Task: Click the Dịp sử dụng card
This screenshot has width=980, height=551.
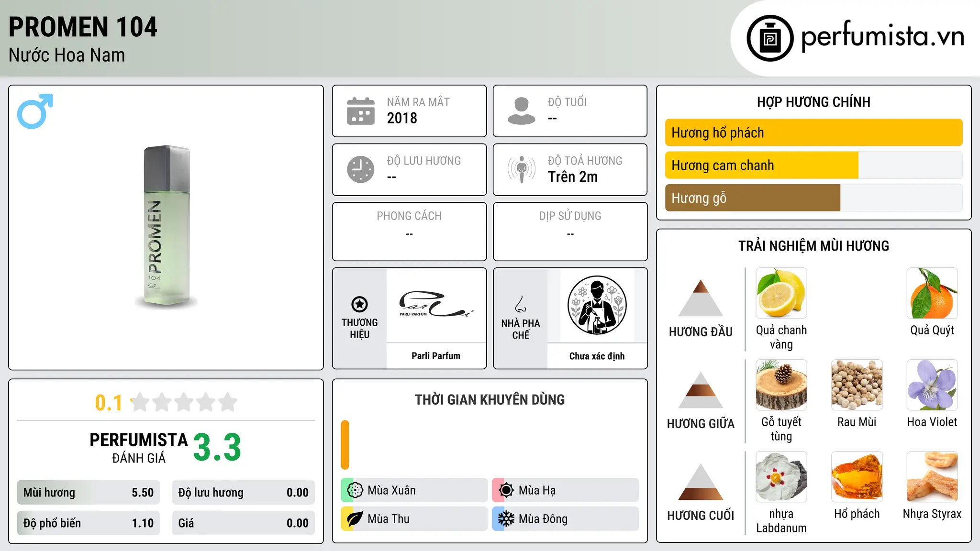Action: (x=570, y=231)
